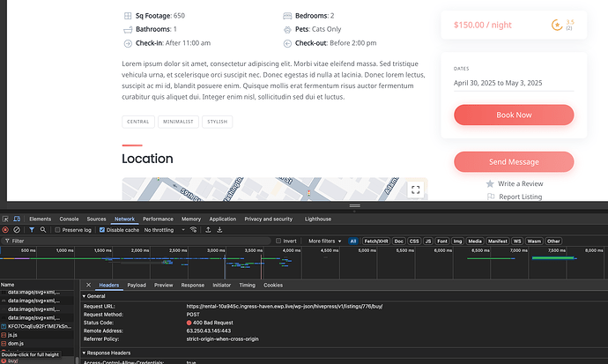The height and width of the screenshot is (364, 608).
Task: Enable the Preserve log checkbox
Action: (x=57, y=230)
